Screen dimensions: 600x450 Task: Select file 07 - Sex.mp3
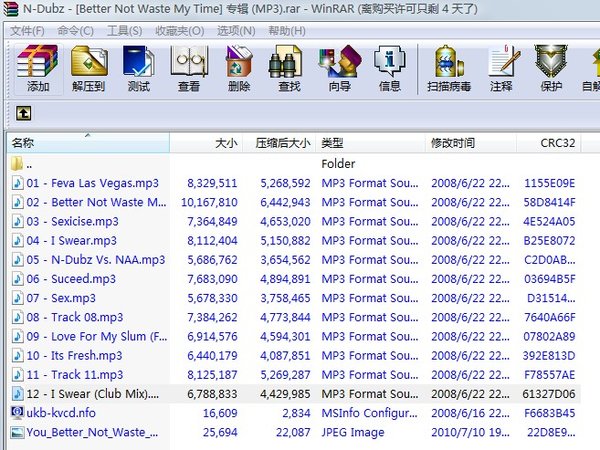(61, 298)
